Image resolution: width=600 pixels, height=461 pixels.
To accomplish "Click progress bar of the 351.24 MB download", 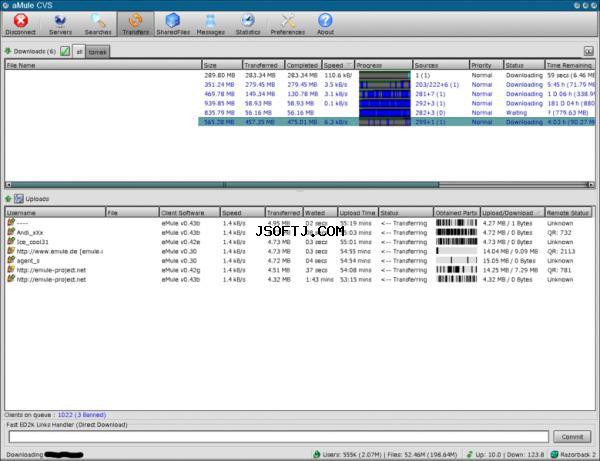I will (x=385, y=85).
